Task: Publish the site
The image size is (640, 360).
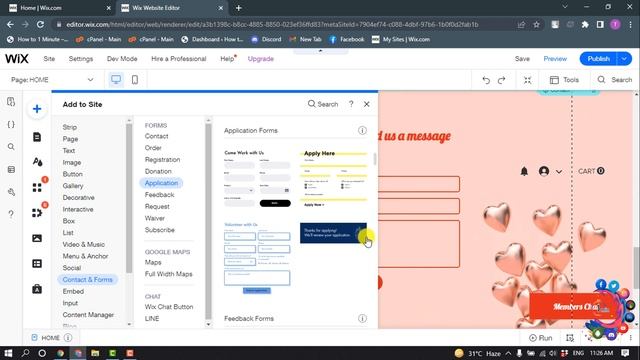Action: tap(598, 59)
